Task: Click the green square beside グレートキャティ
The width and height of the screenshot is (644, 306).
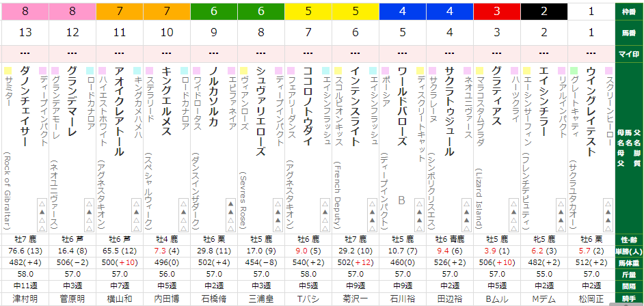Action: [574, 70]
